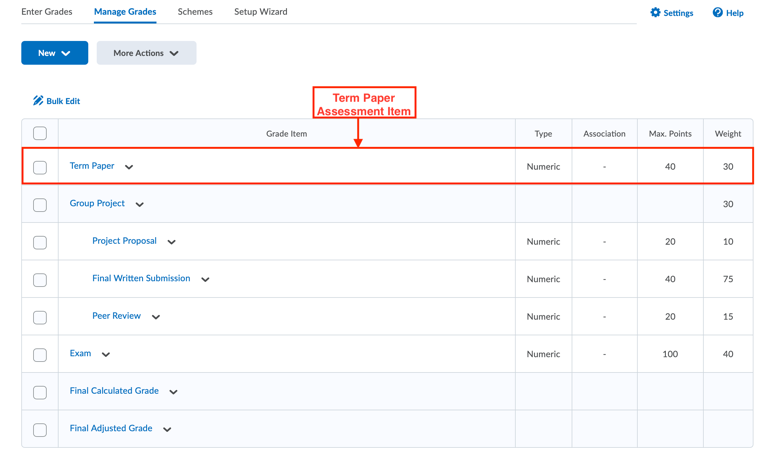Open the chevron menu beside Term Paper

pos(129,167)
